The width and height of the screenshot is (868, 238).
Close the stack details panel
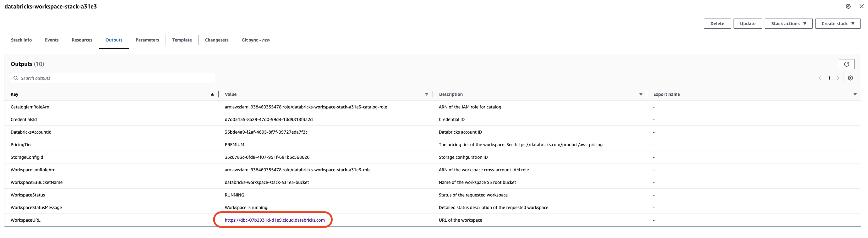[x=861, y=6]
